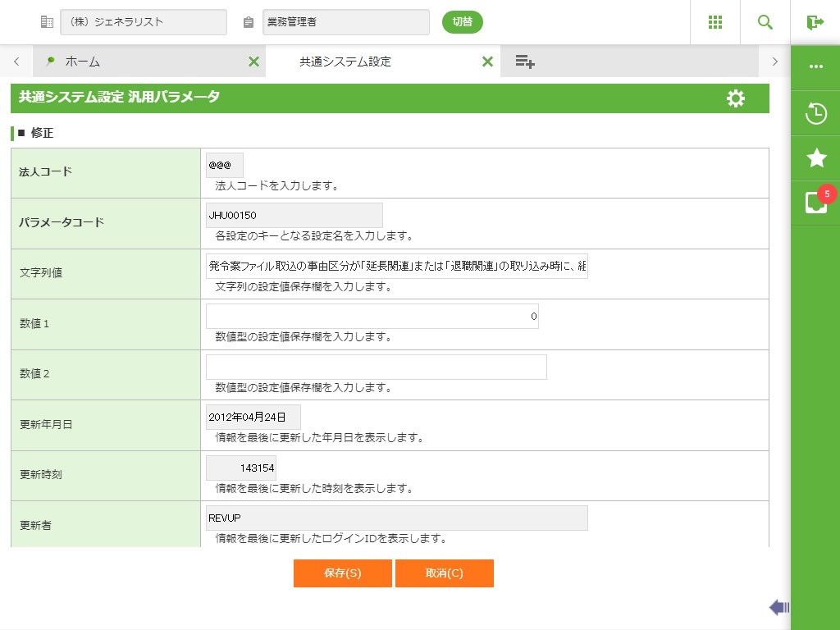
Task: Click the search magnifier icon
Action: click(765, 22)
